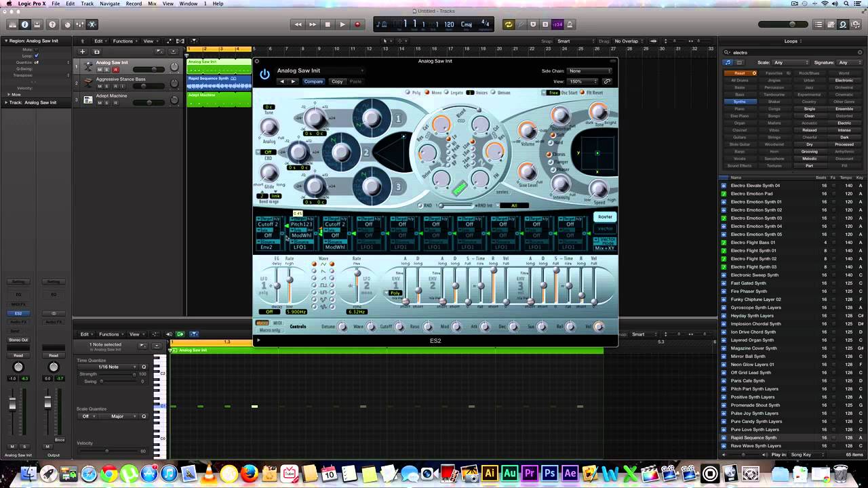Viewport: 868px width, 488px height.
Task: Open the Note Pad button
Action: point(831,24)
